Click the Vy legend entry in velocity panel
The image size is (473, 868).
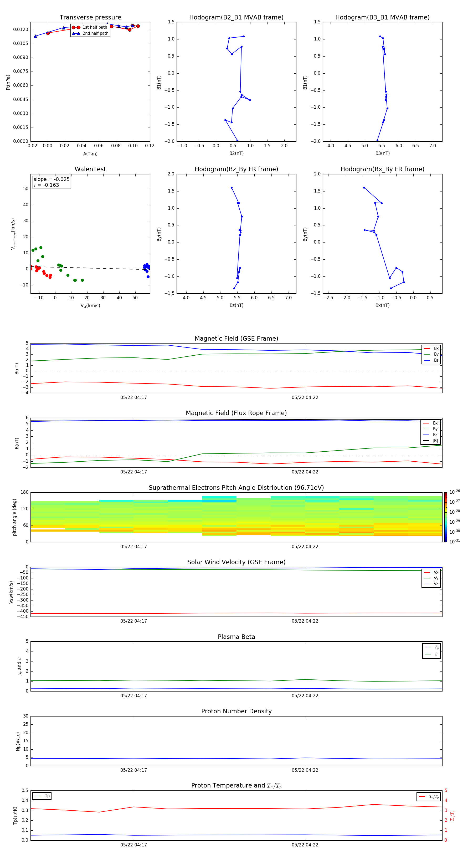[x=431, y=578]
